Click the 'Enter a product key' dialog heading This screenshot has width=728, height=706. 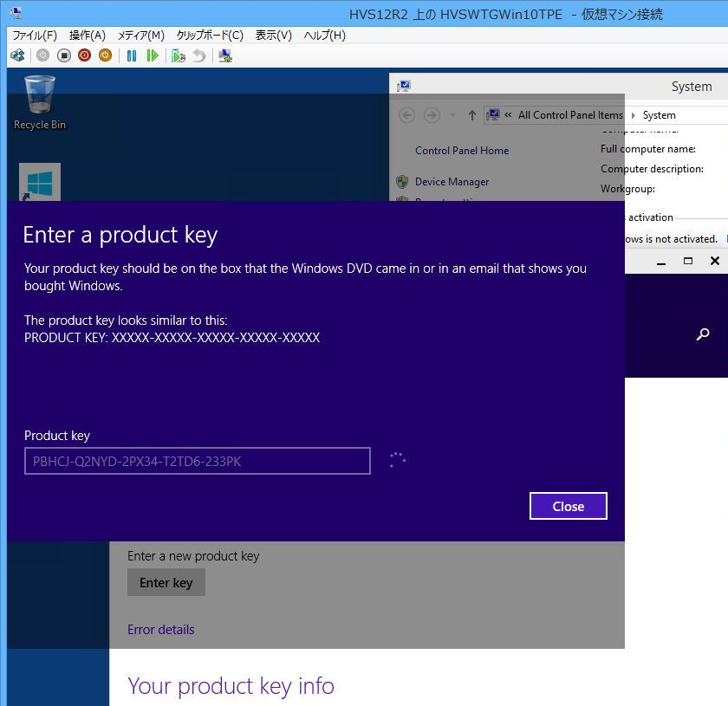(x=120, y=235)
